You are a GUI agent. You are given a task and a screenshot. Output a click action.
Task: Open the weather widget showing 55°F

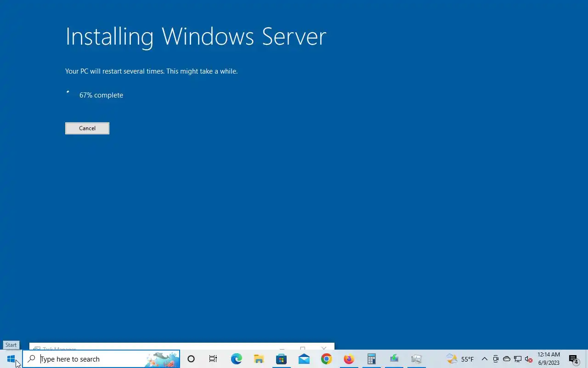click(460, 359)
